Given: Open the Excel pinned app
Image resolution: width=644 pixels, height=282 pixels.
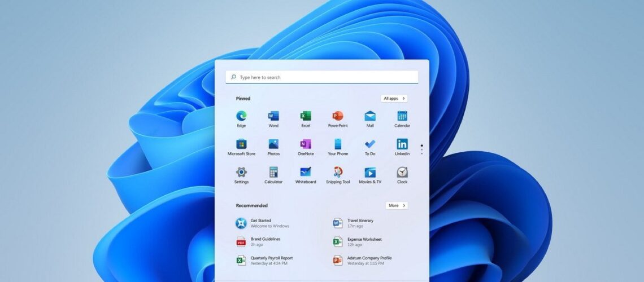Looking at the screenshot, I should pos(306,116).
